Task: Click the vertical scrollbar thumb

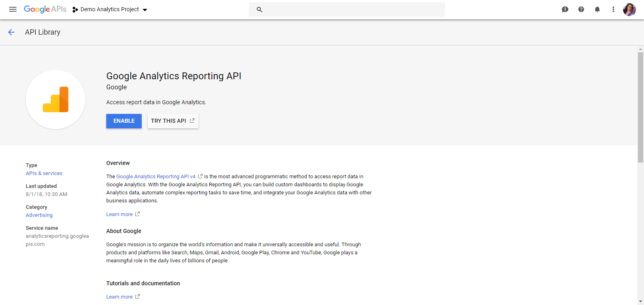Action: (640, 107)
